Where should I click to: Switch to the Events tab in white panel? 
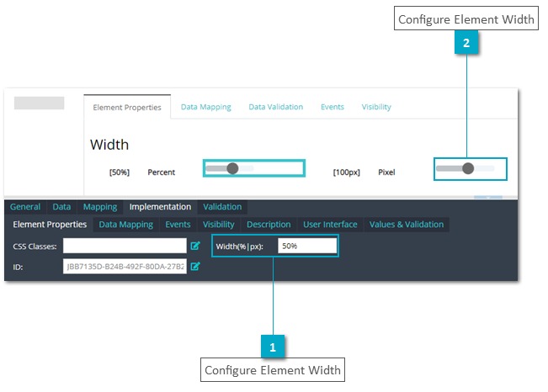tap(333, 107)
